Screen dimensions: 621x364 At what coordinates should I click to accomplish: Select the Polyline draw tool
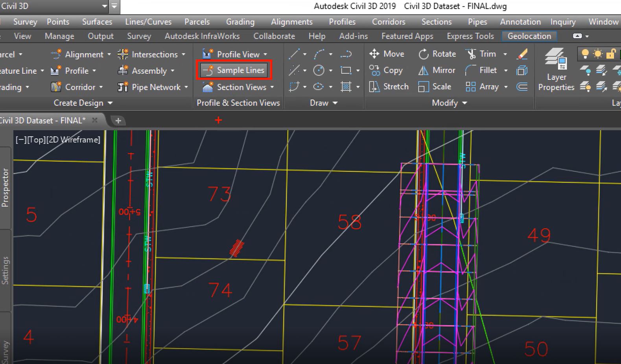pyautogui.click(x=346, y=54)
